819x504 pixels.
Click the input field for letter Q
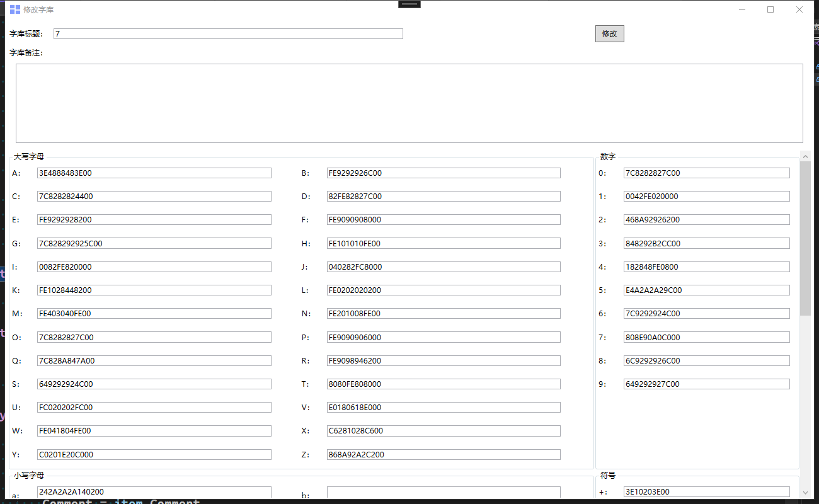[154, 360]
